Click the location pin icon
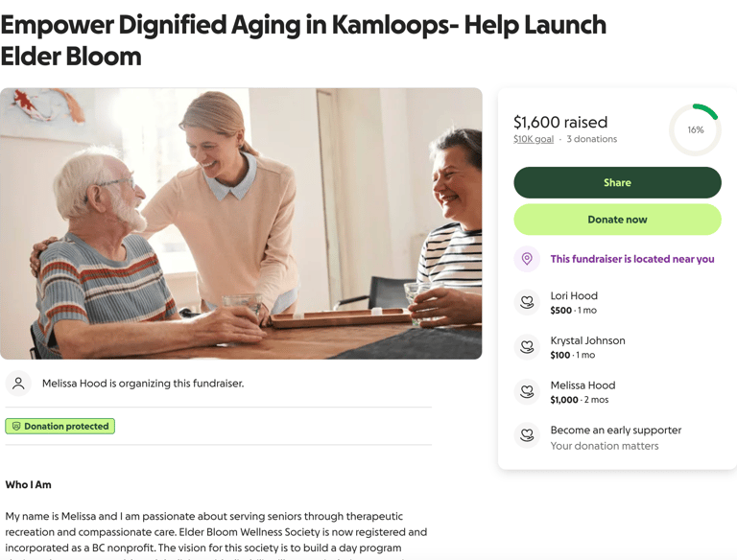 [527, 259]
